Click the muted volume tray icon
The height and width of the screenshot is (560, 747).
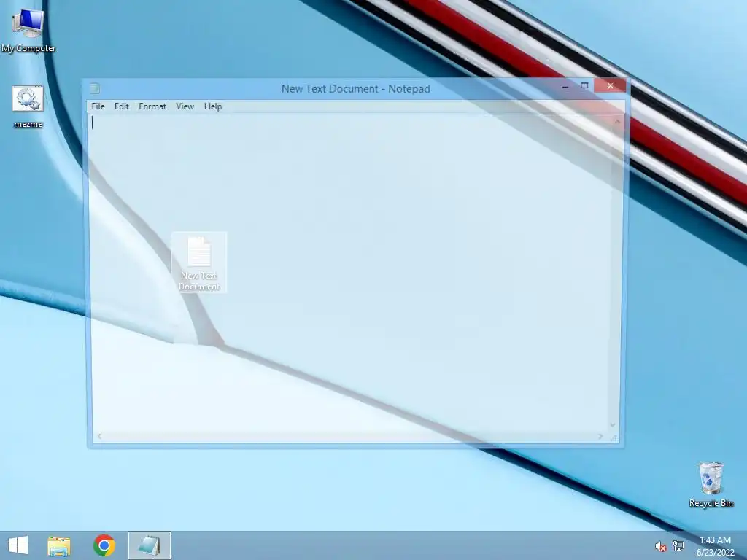click(x=660, y=546)
